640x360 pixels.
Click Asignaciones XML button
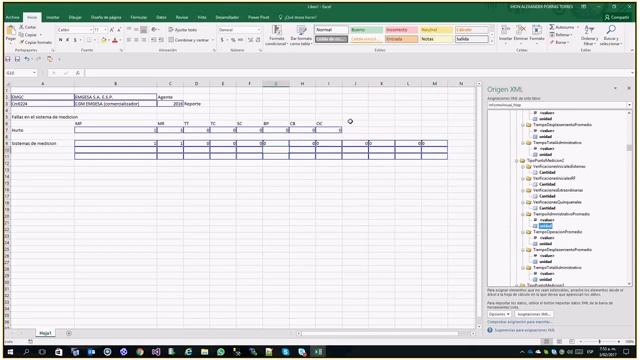(533, 314)
